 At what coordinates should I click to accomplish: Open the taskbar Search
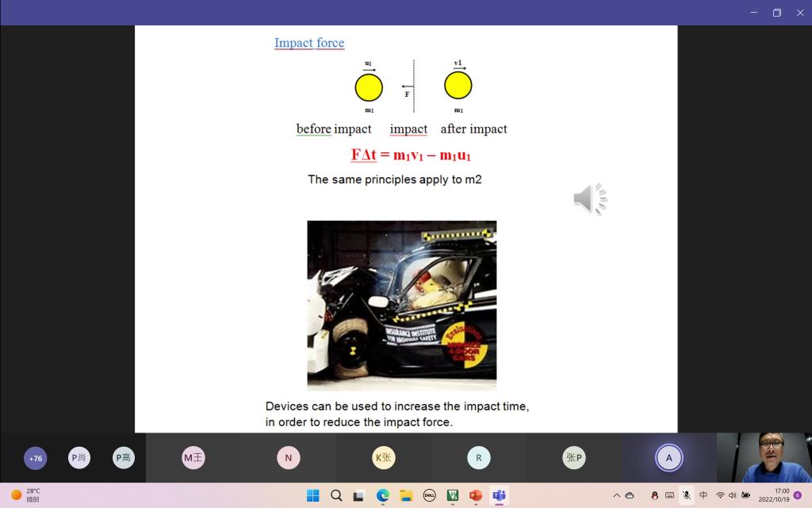coord(336,495)
